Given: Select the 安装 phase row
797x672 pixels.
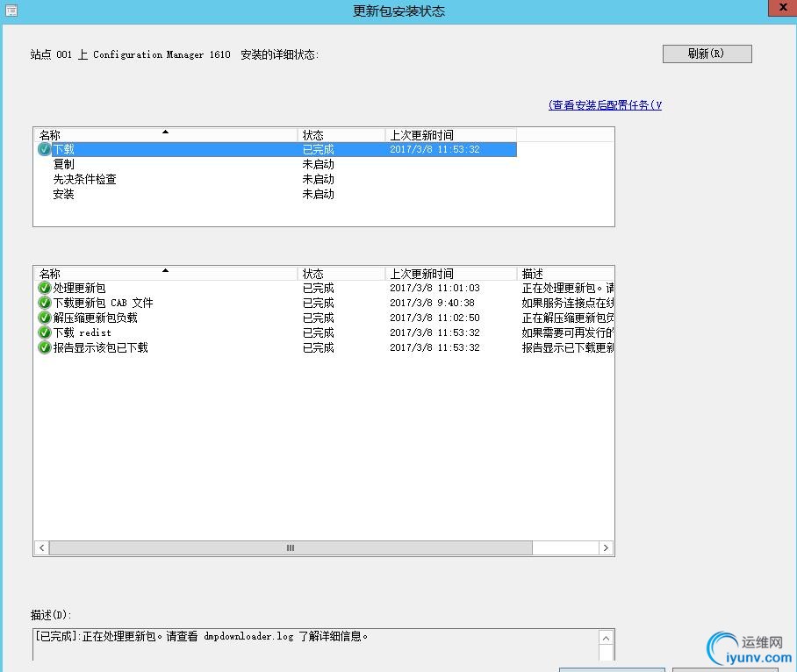Looking at the screenshot, I should tap(277, 194).
